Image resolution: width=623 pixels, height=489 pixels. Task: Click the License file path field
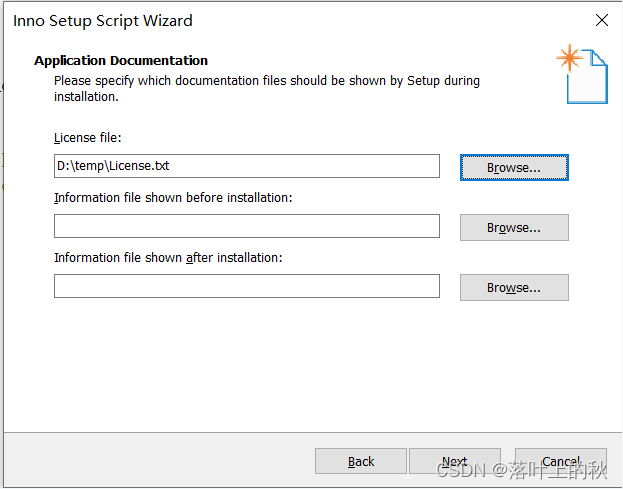247,166
